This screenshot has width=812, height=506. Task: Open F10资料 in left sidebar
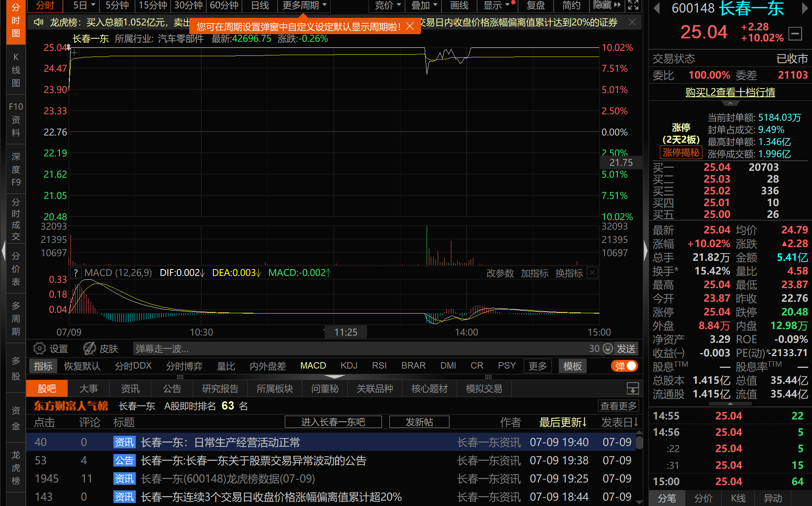pyautogui.click(x=16, y=120)
